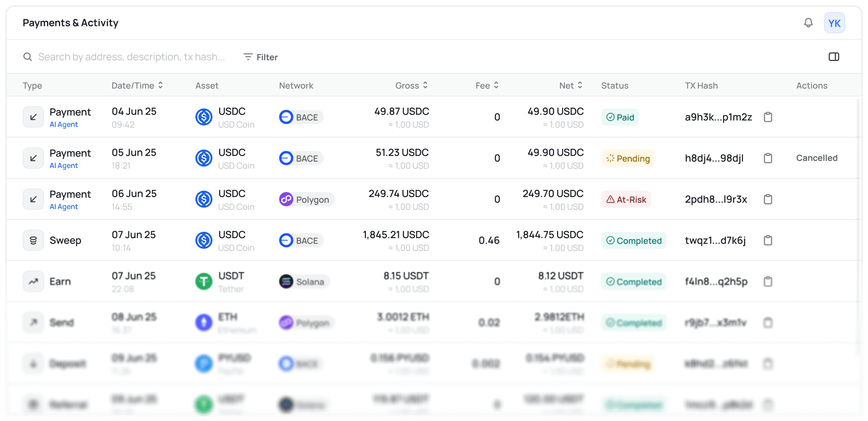
Task: Select the Send arrow icon on the ETH row
Action: coord(33,322)
